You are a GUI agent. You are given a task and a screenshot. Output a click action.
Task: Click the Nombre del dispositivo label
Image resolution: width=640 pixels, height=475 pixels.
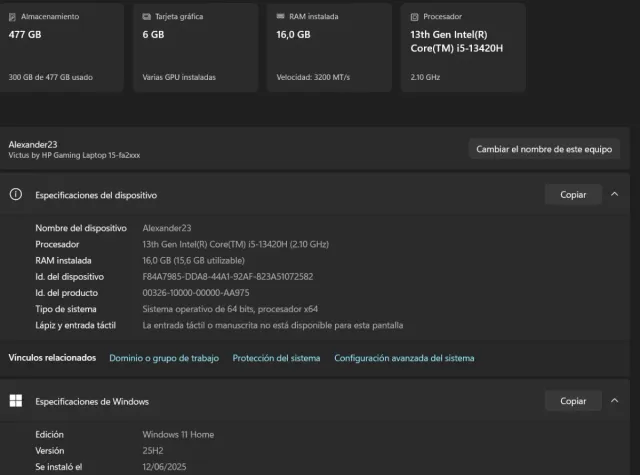point(81,228)
